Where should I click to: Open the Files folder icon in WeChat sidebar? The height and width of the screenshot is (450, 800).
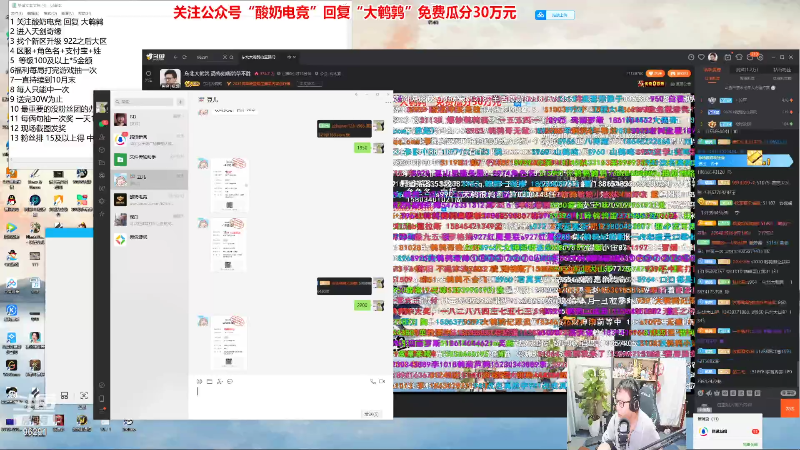(x=102, y=163)
